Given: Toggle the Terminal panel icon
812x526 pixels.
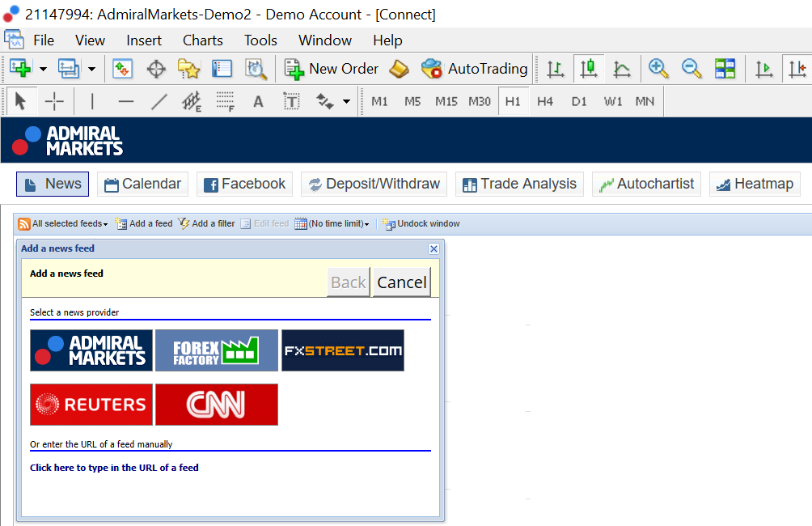Looking at the screenshot, I should coord(222,69).
